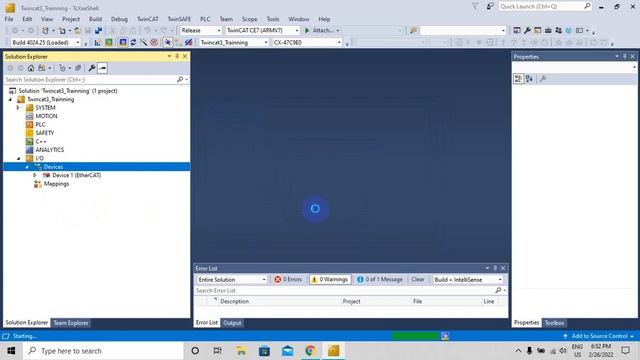Open Chrome from the Windows taskbar
Image resolution: width=640 pixels, height=360 pixels.
[x=310, y=351]
